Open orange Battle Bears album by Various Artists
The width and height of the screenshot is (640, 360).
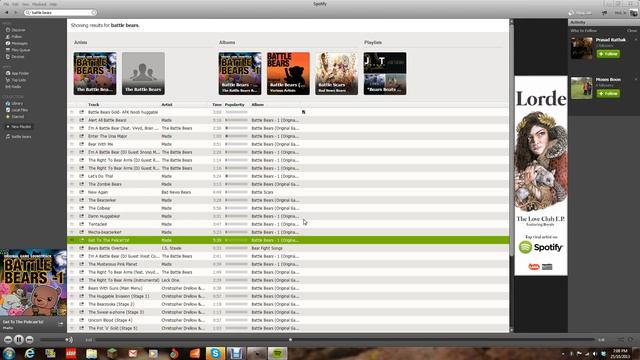coord(288,73)
